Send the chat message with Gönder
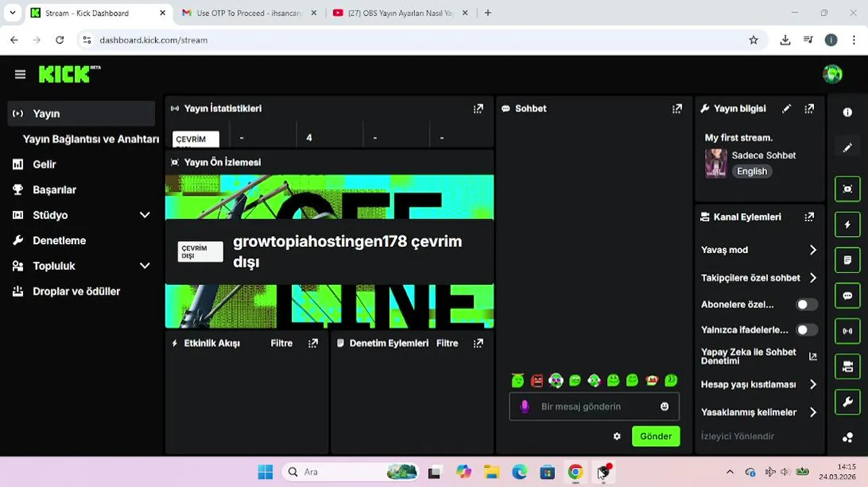This screenshot has height=487, width=868. [656, 436]
